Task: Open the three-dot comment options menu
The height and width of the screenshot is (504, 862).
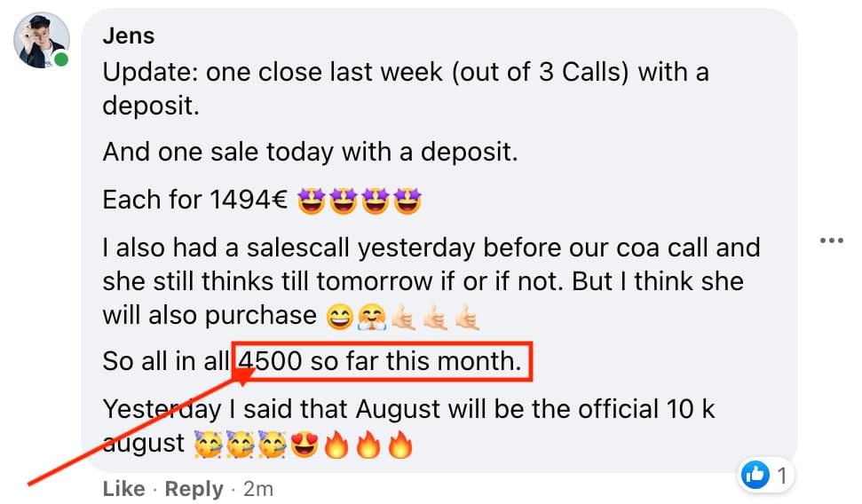Action: pos(831,241)
